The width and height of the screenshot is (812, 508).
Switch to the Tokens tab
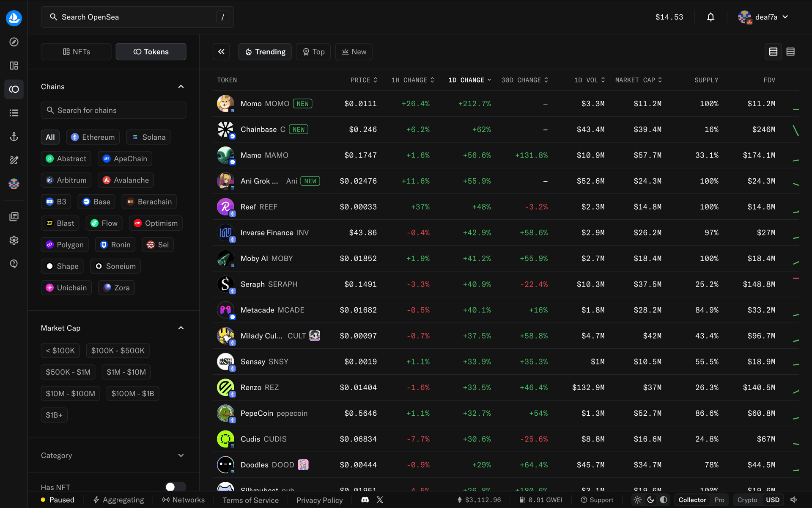click(151, 52)
